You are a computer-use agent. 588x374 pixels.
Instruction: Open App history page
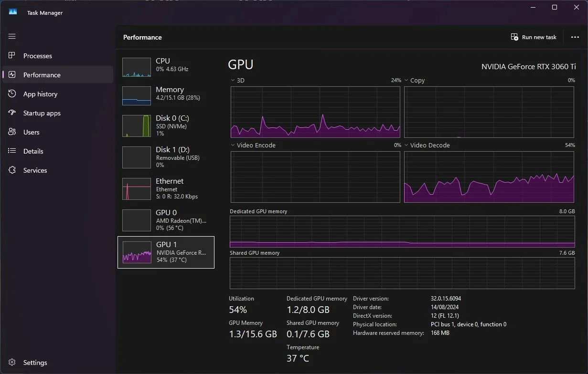pyautogui.click(x=12, y=94)
